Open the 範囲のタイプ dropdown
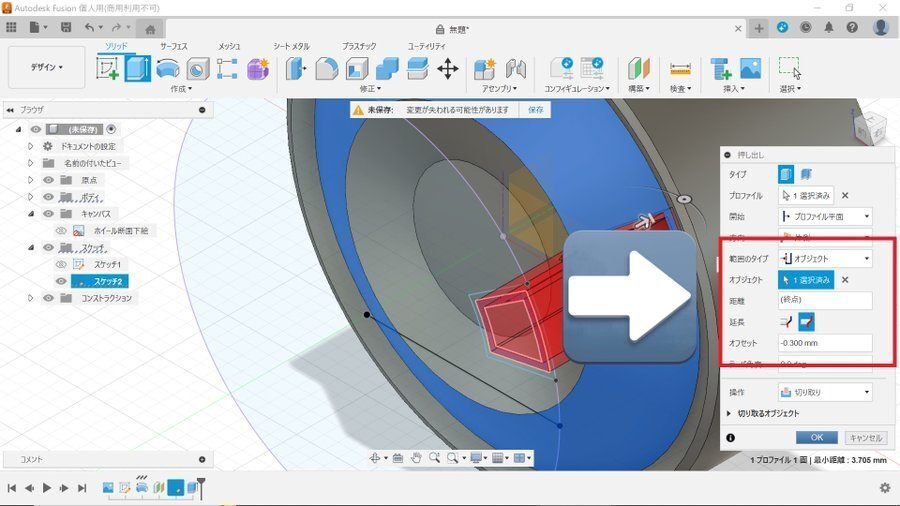The width and height of the screenshot is (900, 506). [825, 259]
